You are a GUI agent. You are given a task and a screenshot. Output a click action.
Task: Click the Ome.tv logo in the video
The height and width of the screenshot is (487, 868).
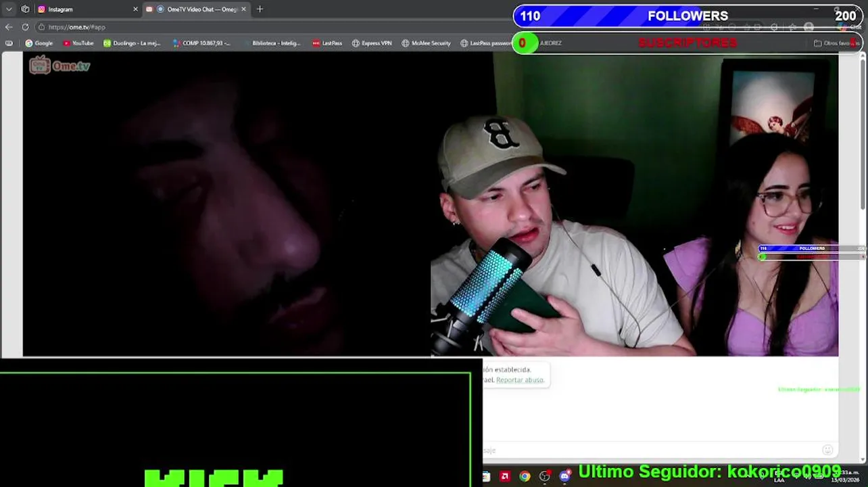(59, 65)
